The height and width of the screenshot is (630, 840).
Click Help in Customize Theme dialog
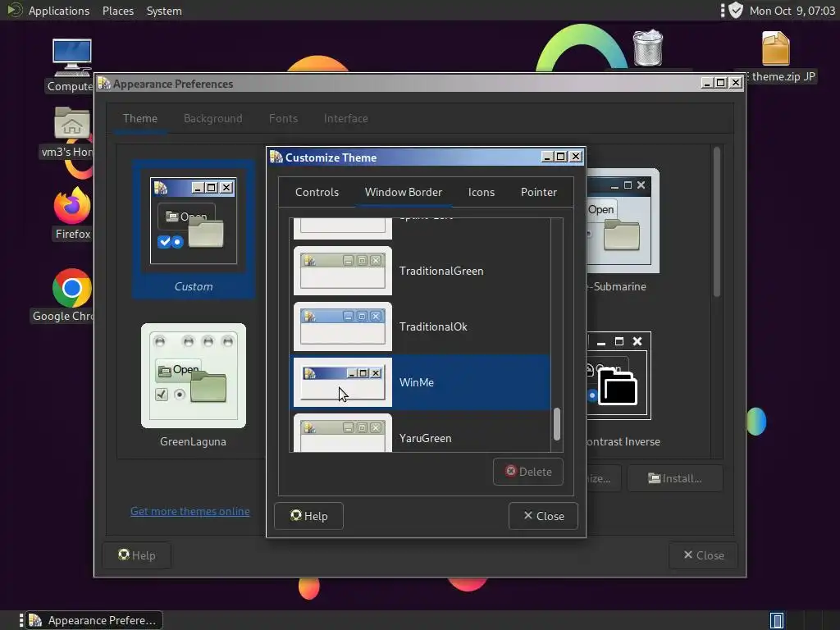coord(308,516)
